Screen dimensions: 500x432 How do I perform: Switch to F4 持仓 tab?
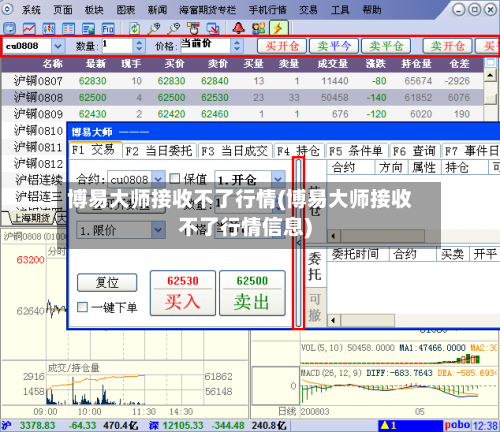(298, 151)
